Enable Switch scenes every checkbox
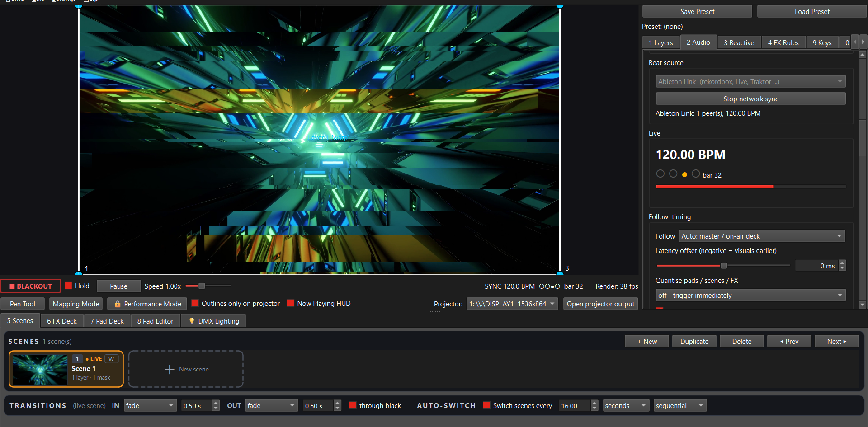The width and height of the screenshot is (868, 427). [x=486, y=405]
